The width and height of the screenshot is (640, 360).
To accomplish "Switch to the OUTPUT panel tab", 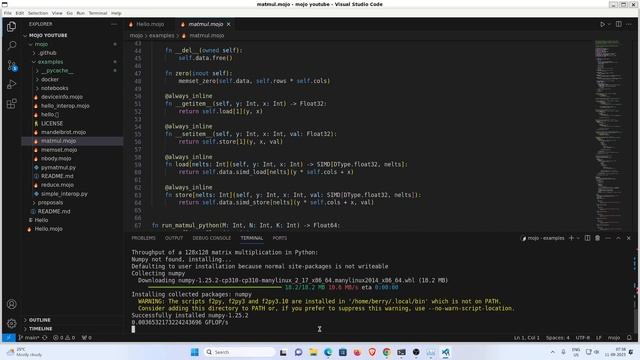I will tap(174, 238).
